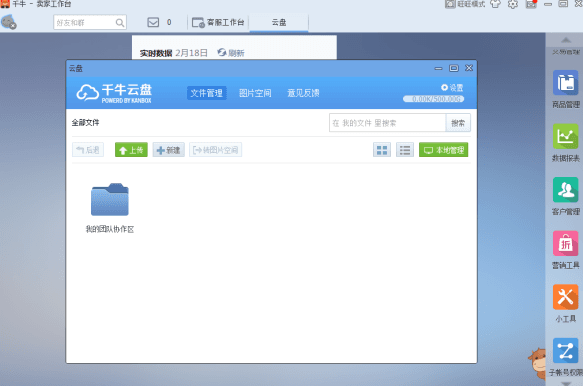Viewport: 583px width, 386px height.
Task: Open the 小工具 tools icon
Action: tap(565, 297)
